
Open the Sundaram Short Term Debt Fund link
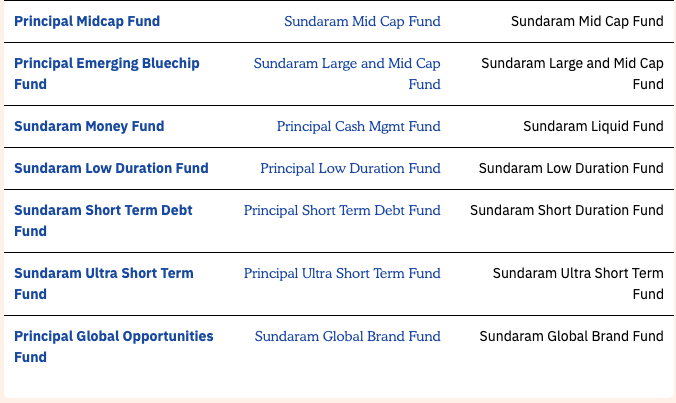point(103,221)
